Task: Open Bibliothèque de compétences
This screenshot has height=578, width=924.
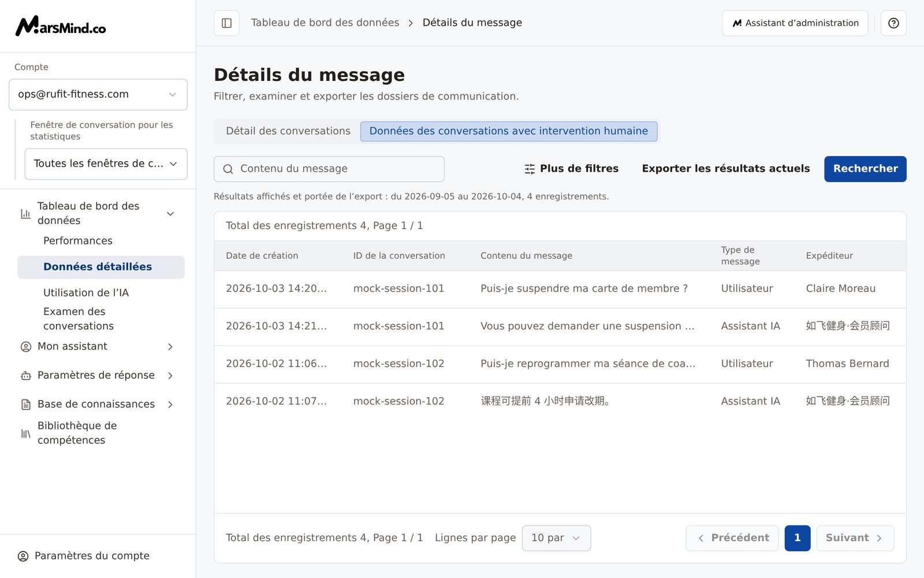Action: pyautogui.click(x=77, y=433)
